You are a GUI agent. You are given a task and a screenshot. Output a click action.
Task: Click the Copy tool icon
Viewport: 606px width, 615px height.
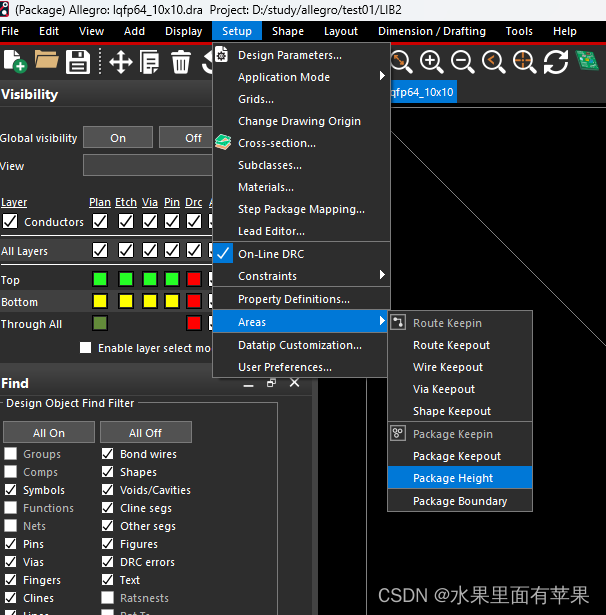coord(150,63)
